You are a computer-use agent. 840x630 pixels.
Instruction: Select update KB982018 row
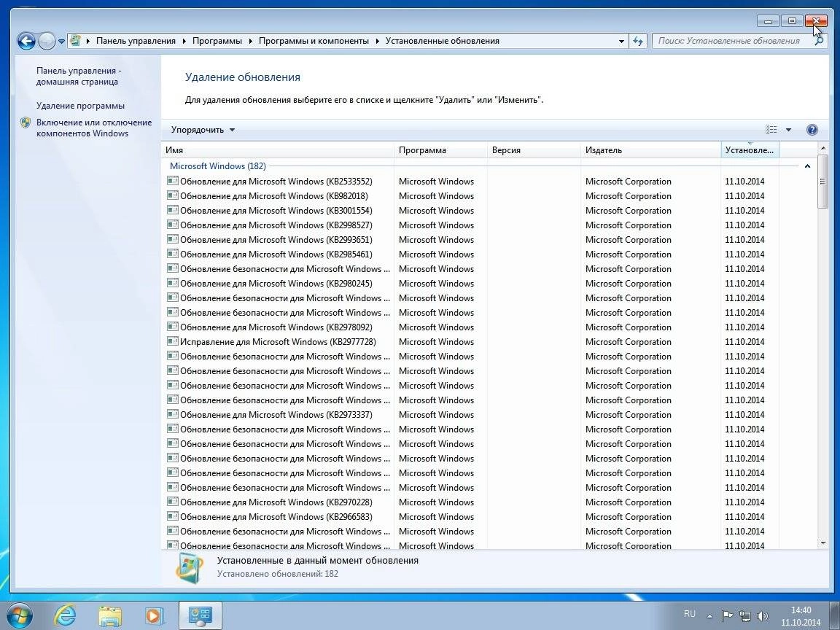(x=472, y=196)
